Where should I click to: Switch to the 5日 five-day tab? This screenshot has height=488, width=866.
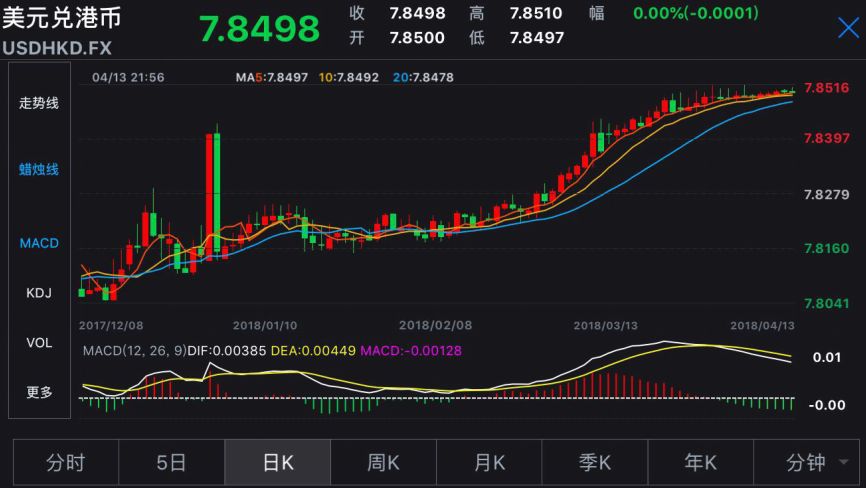(x=171, y=462)
